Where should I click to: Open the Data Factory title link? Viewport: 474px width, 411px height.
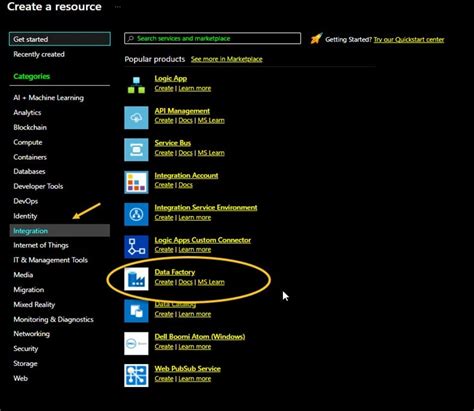coord(175,272)
